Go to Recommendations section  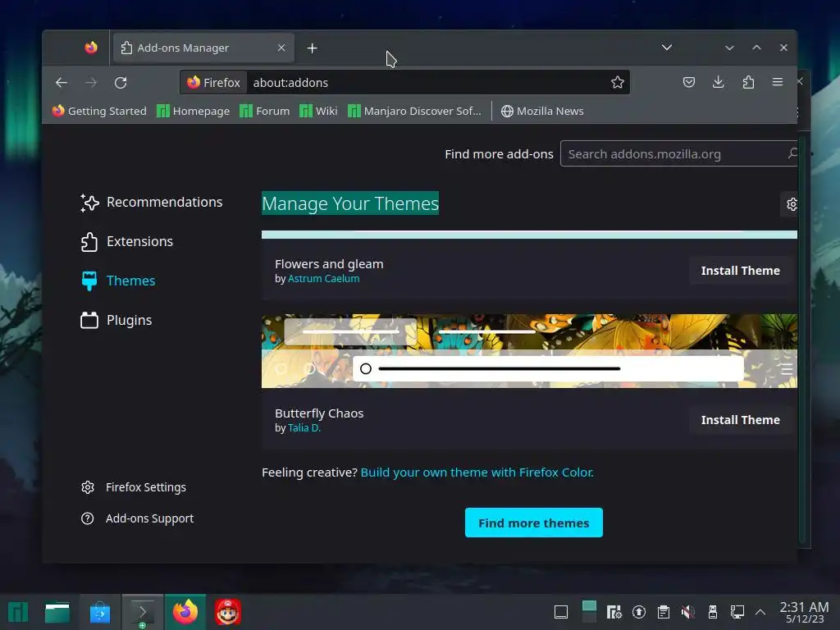(151, 202)
